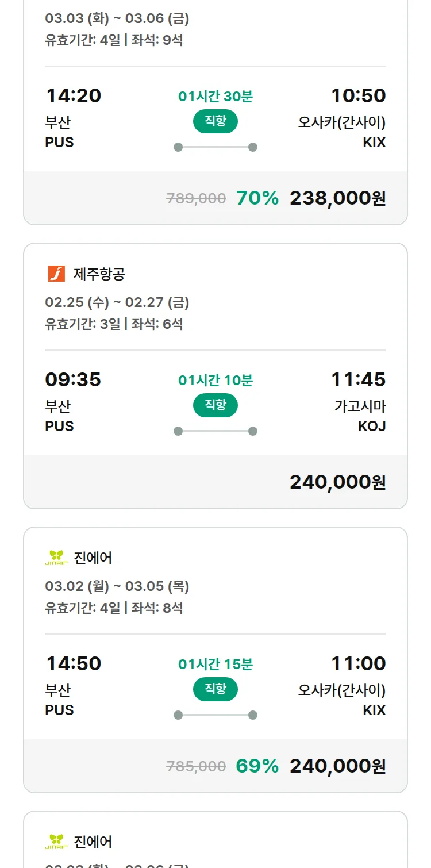Tap the Jin Air logo in bottom card

pyautogui.click(x=56, y=842)
